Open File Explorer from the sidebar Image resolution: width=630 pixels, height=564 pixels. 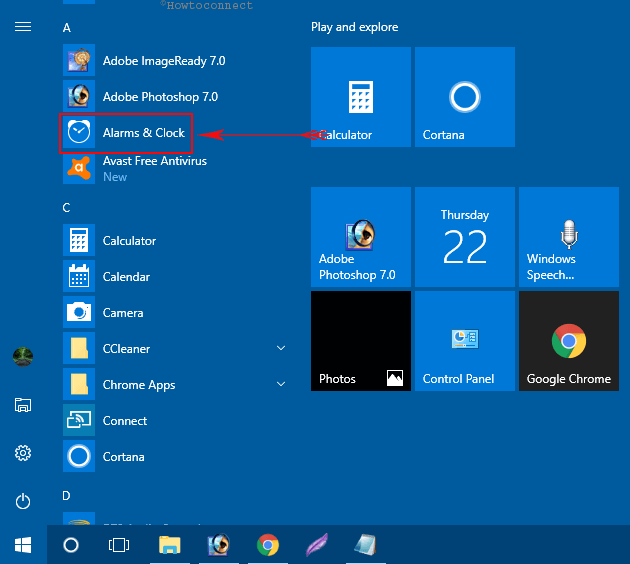click(x=23, y=405)
